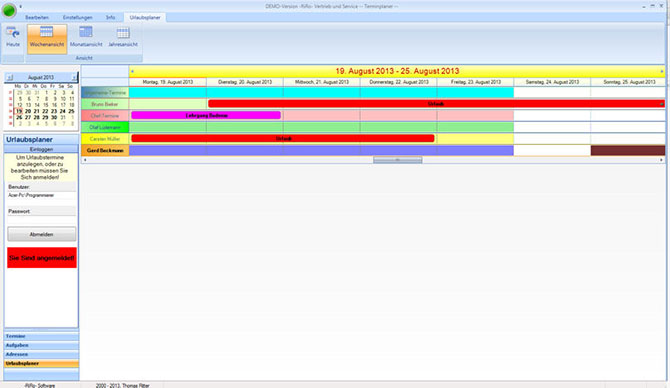The width and height of the screenshot is (670, 388).
Task: Open the Aufgaben navigation section
Action: [x=41, y=345]
